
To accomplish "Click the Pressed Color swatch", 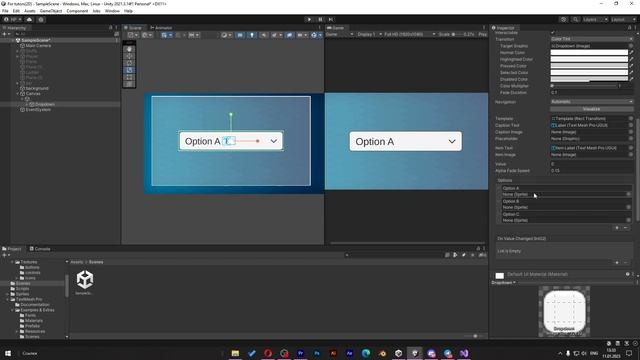I will point(589,66).
